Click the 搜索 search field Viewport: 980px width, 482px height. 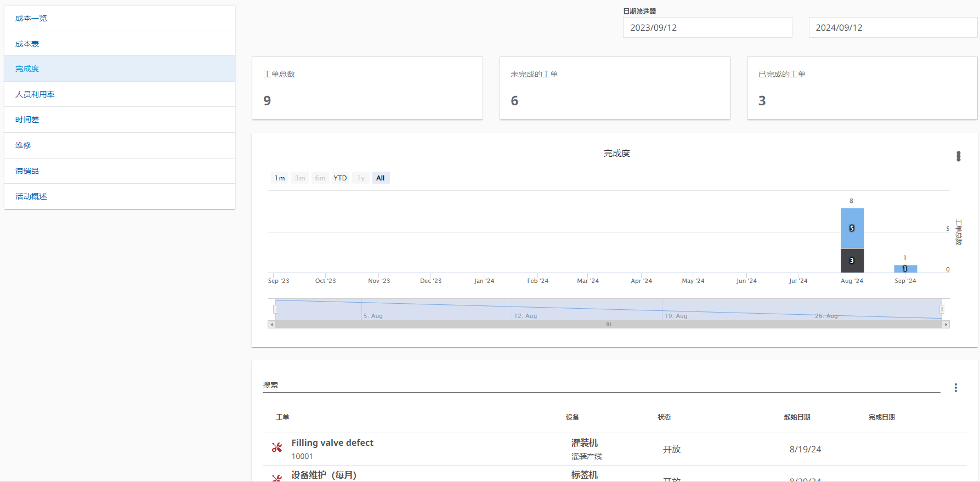pos(601,385)
